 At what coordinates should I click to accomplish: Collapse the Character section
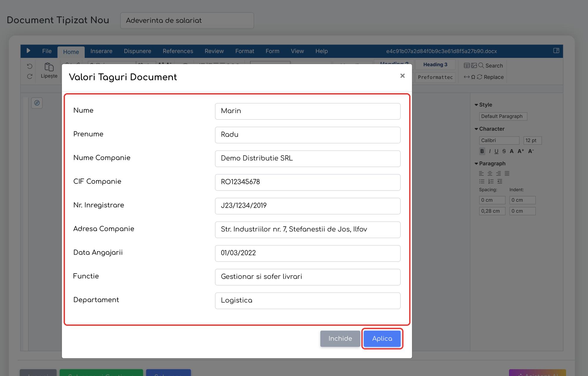(x=476, y=129)
